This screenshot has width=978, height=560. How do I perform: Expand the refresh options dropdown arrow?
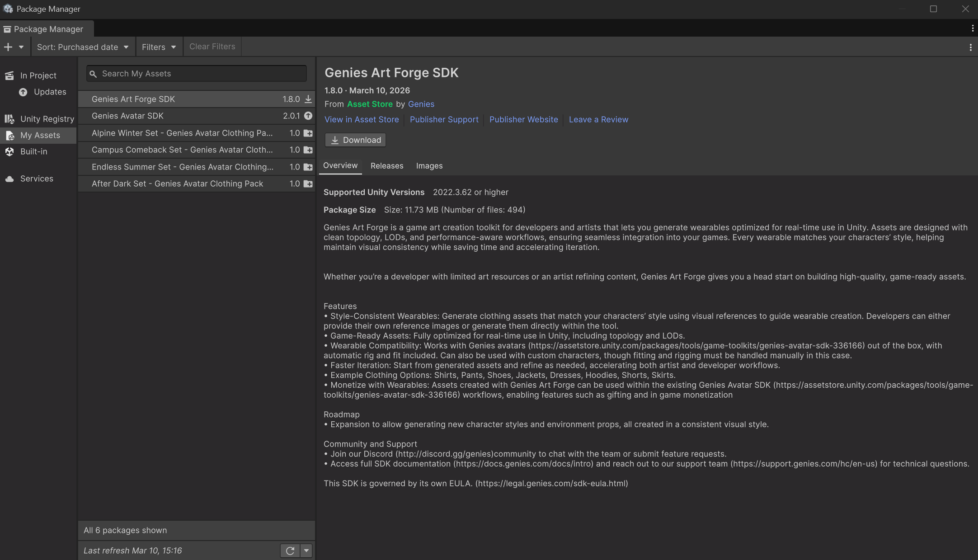tap(306, 551)
